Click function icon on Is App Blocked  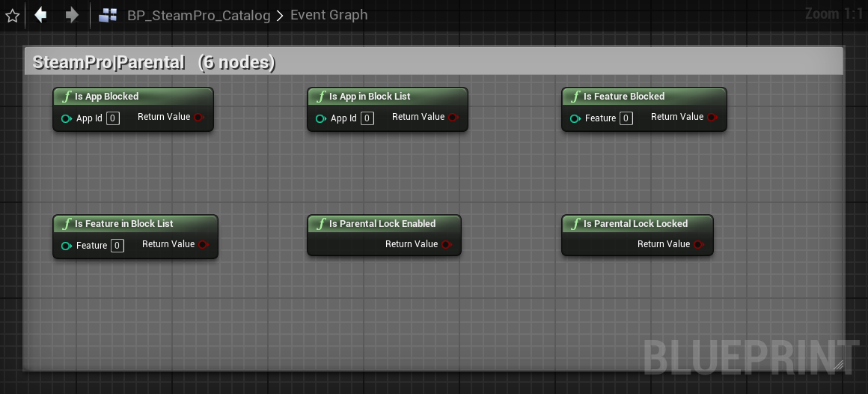67,97
